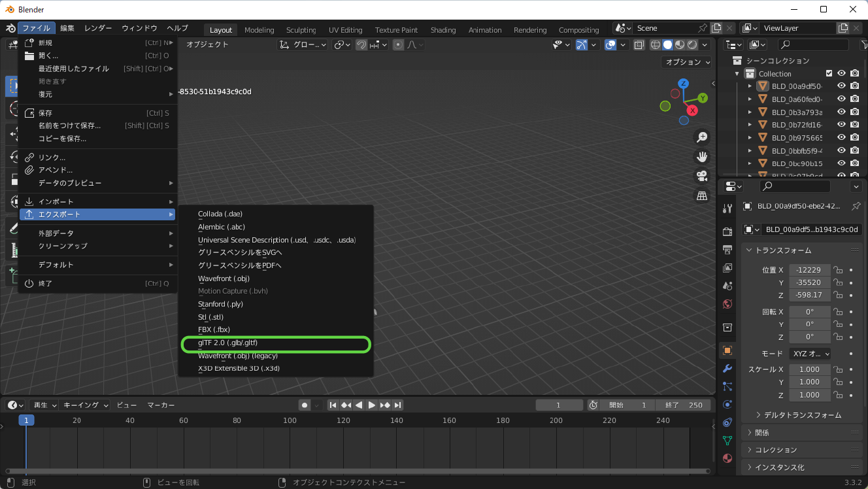This screenshot has height=489, width=868.
Task: Switch to wireframe viewport shading
Action: [654, 44]
